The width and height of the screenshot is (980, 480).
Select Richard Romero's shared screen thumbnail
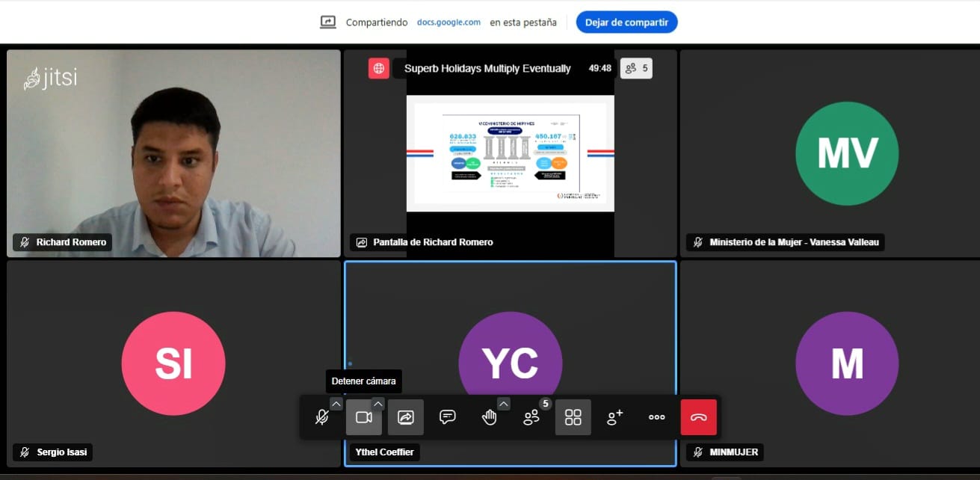pos(511,153)
